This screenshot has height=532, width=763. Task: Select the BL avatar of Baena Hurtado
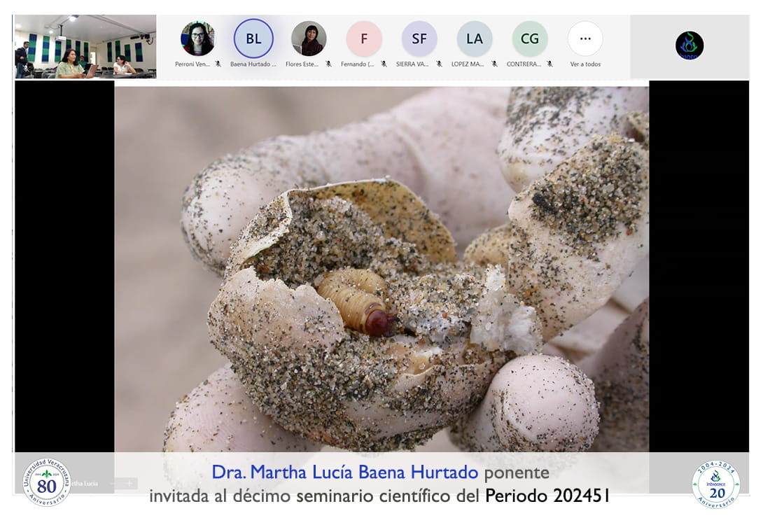253,38
